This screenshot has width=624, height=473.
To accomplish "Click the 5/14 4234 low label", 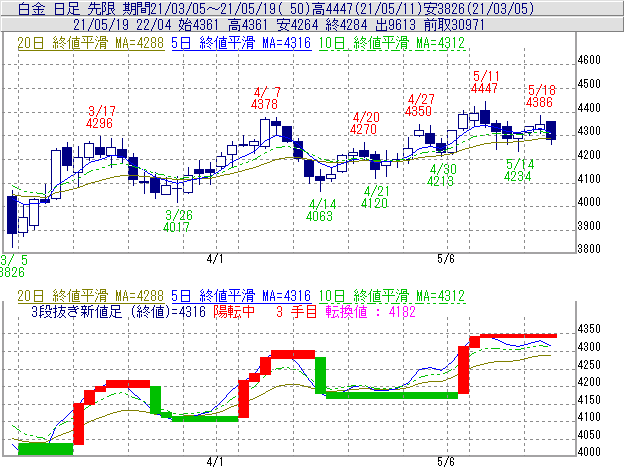I will coord(519,170).
